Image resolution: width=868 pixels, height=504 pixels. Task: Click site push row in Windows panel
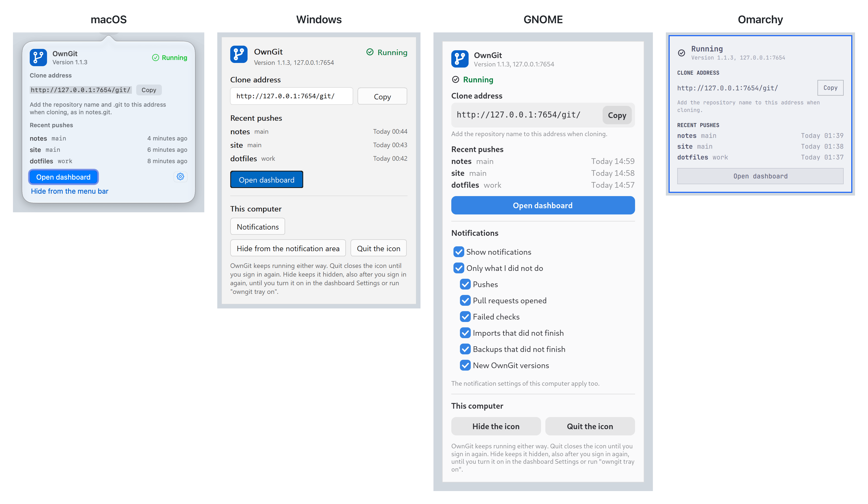click(x=319, y=145)
